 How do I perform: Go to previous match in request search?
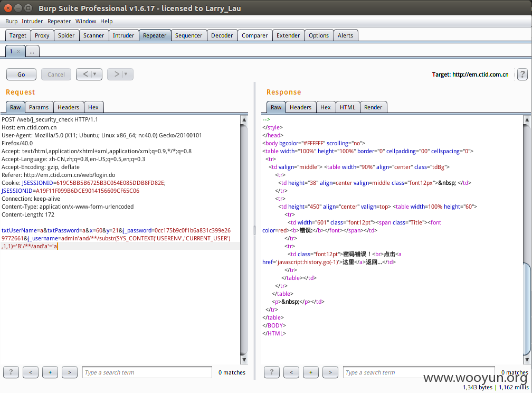point(31,372)
